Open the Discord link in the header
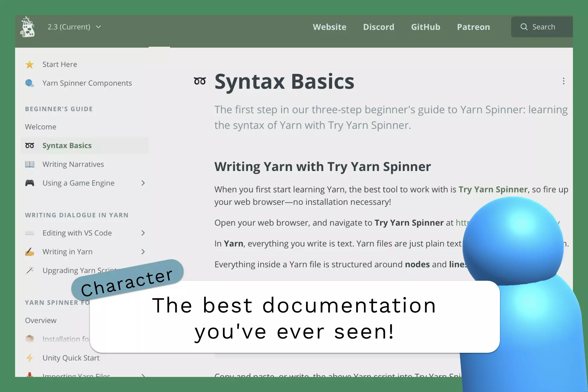The width and height of the screenshot is (588, 392). [x=379, y=27]
